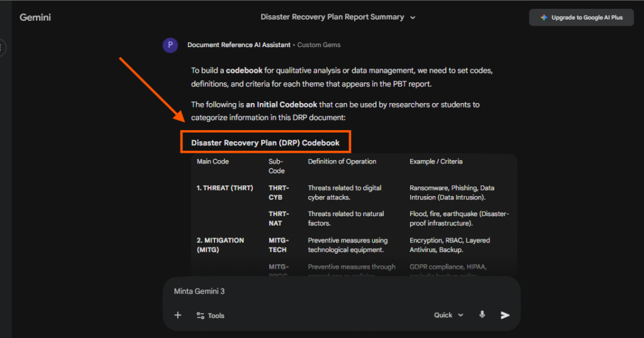Image resolution: width=644 pixels, height=338 pixels.
Task: Click the Upgrade to Google AI Plus button
Action: [x=581, y=18]
